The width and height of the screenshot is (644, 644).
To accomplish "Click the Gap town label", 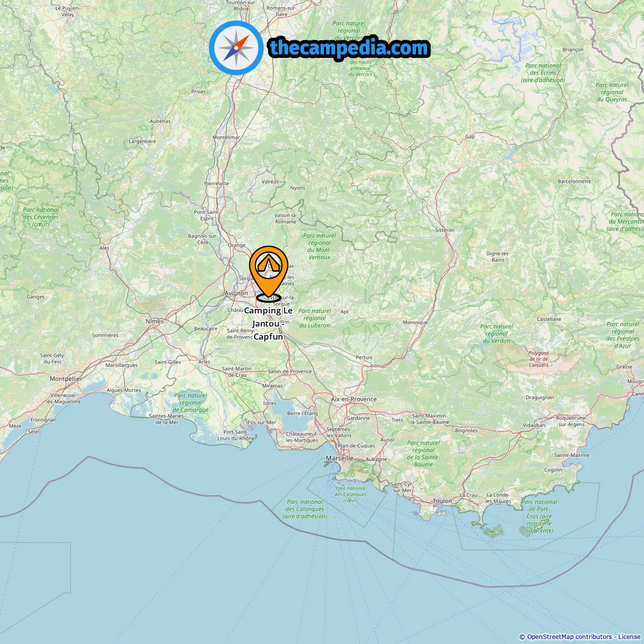I will click(470, 137).
